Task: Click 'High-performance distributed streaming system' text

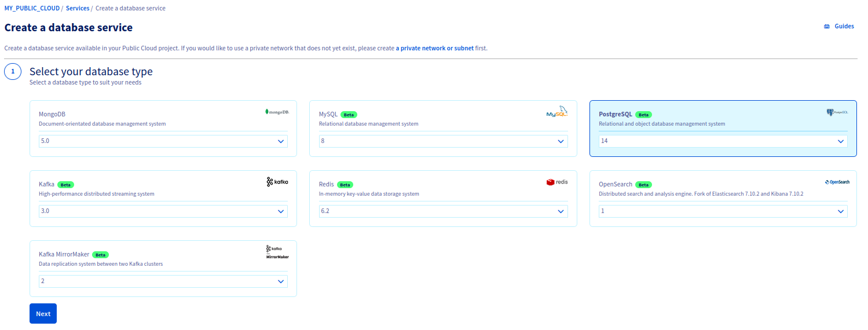Action: point(97,194)
